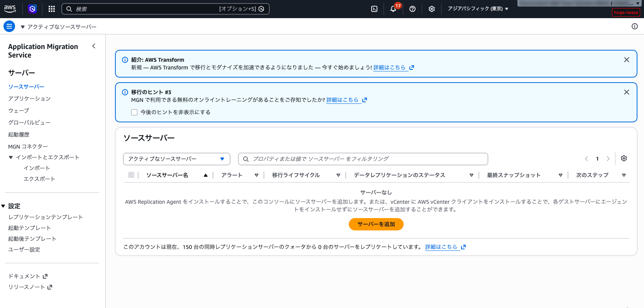Open 起動後テンプレート settings
The height and width of the screenshot is (308, 644).
[32, 239]
